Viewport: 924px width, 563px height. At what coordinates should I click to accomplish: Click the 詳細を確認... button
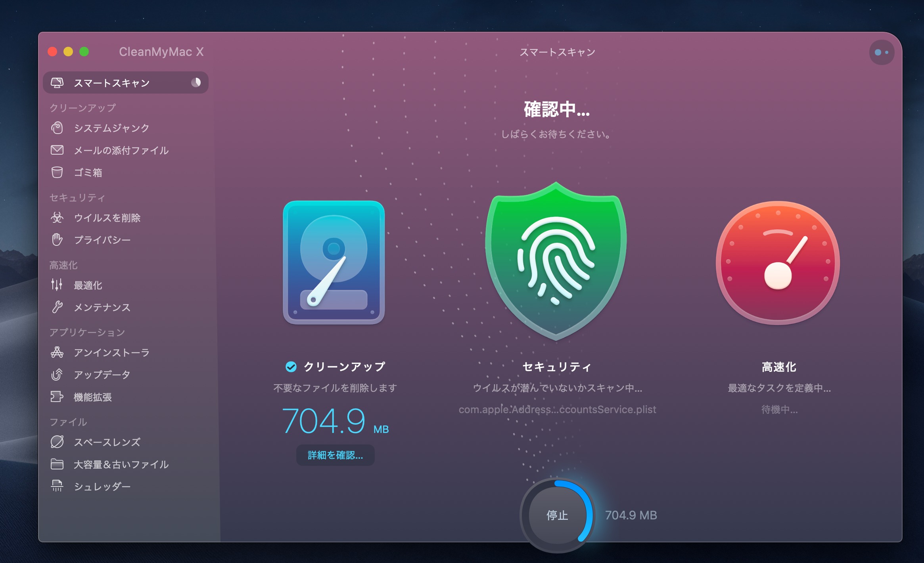coord(335,455)
